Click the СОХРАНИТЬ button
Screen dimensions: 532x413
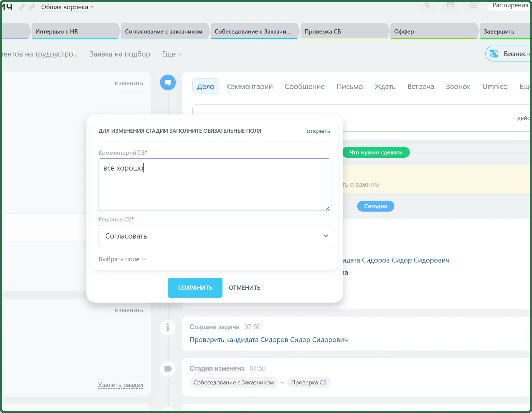click(195, 288)
